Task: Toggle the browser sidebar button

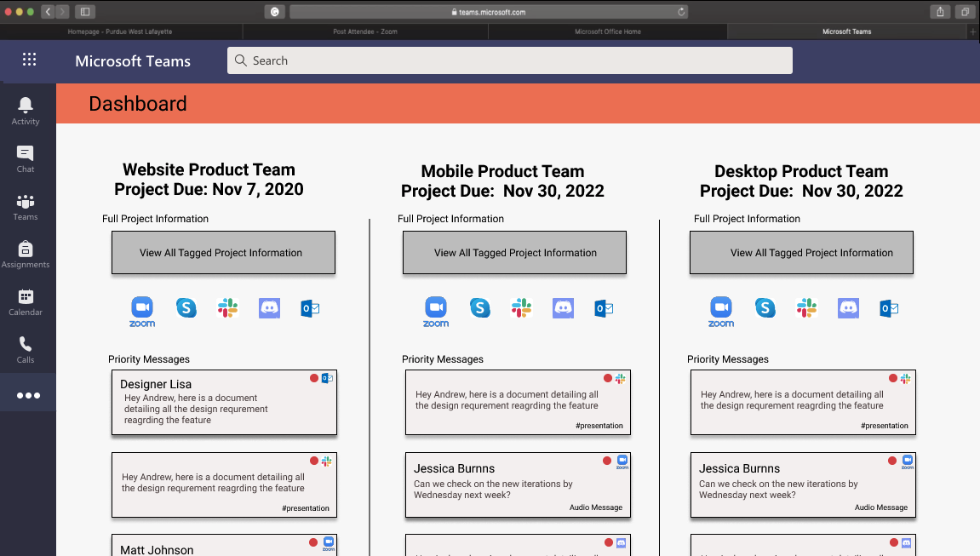Action: (x=85, y=11)
